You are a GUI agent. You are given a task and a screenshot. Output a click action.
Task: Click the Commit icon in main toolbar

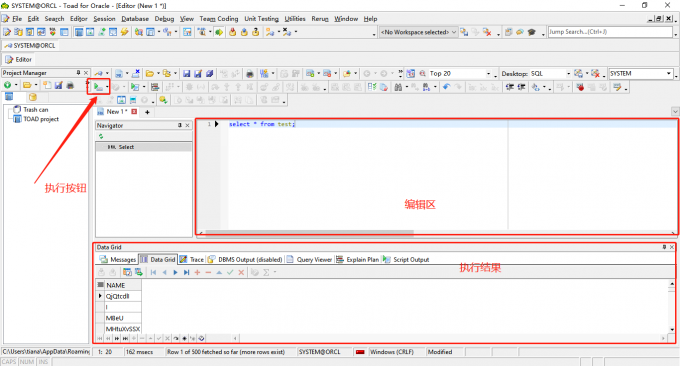coord(232,32)
